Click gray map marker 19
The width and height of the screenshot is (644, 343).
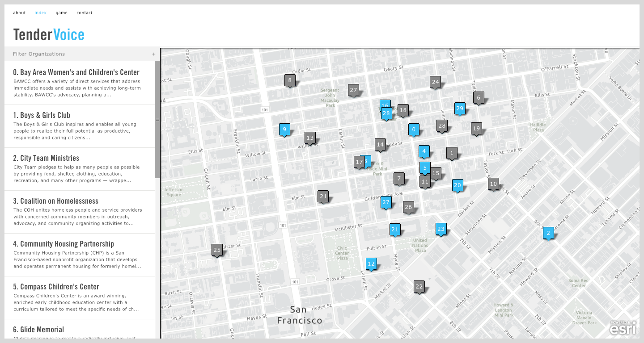476,129
